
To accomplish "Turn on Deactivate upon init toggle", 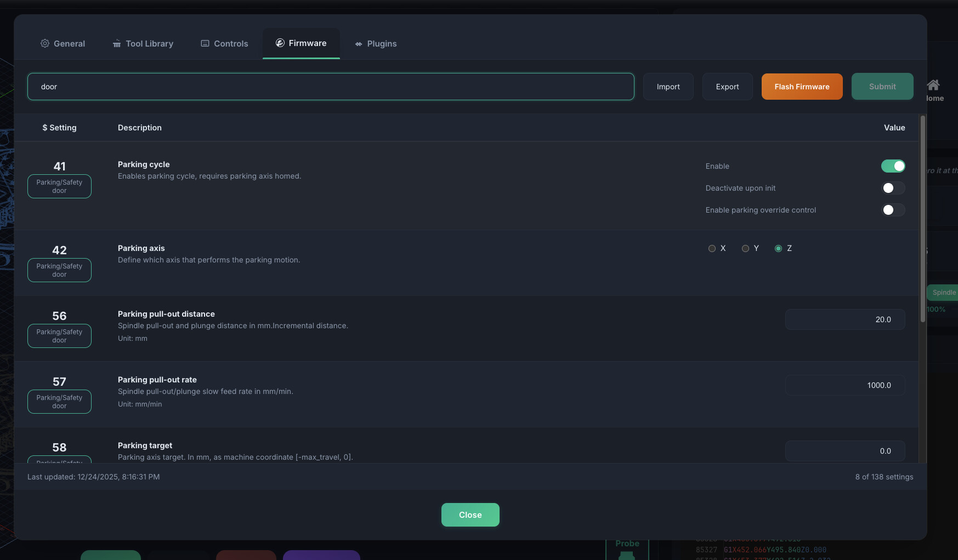I will 893,188.
